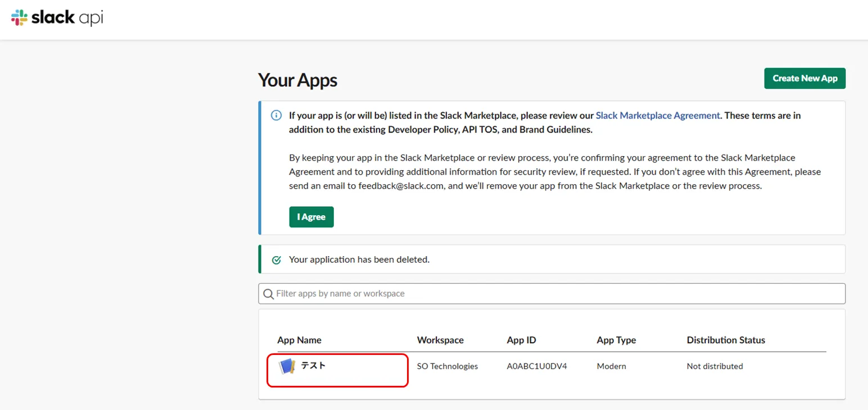
Task: Click the magnifier icon in filter box
Action: 268,294
